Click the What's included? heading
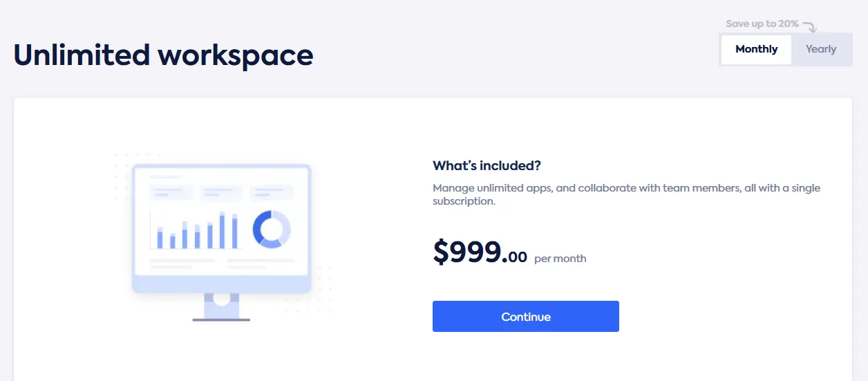This screenshot has width=868, height=381. (x=487, y=166)
